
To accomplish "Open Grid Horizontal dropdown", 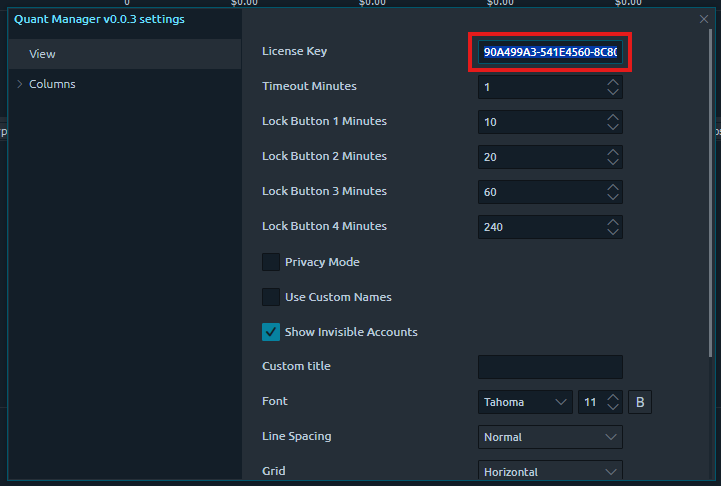I will coord(550,471).
